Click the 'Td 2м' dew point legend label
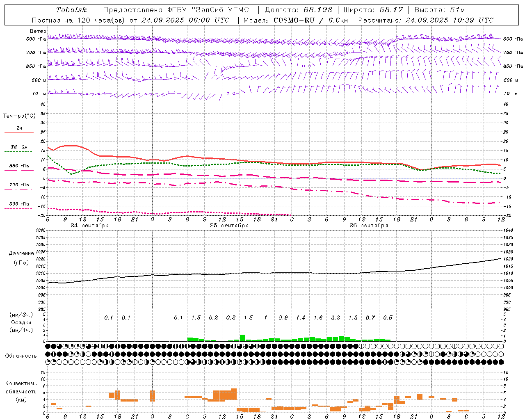This screenshot has width=525, height=420. 19,147
